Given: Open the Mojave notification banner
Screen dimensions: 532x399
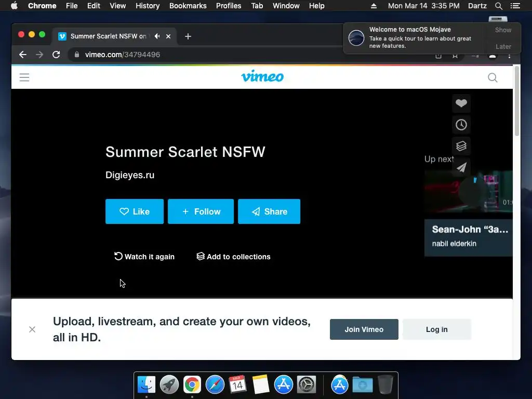Looking at the screenshot, I should pyautogui.click(x=414, y=37).
